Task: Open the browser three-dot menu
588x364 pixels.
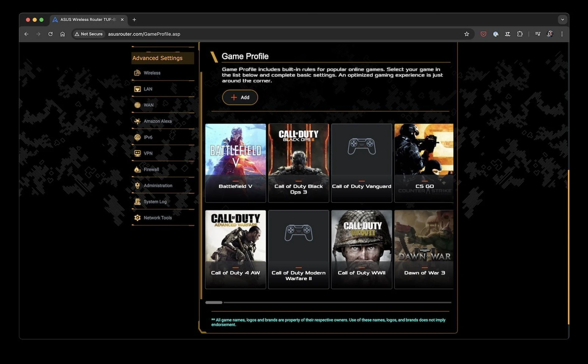Action: tap(562, 34)
